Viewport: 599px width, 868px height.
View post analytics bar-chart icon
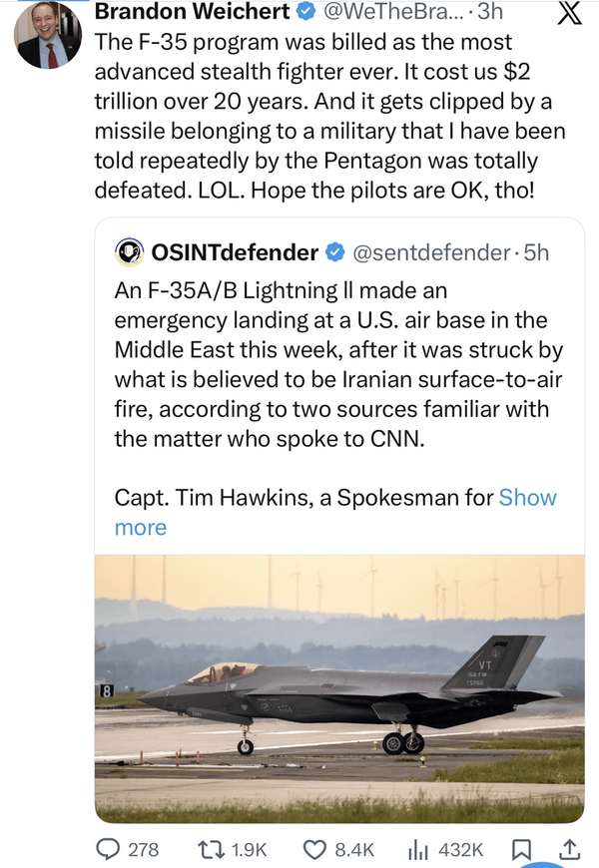pos(418,849)
